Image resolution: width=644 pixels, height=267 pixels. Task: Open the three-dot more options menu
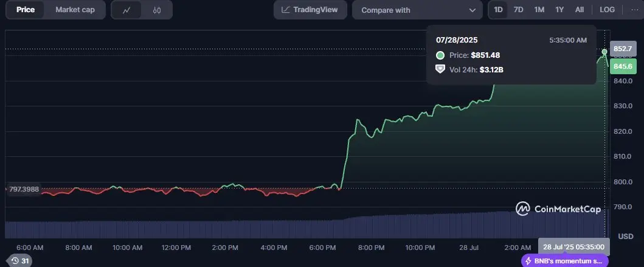pos(634,10)
